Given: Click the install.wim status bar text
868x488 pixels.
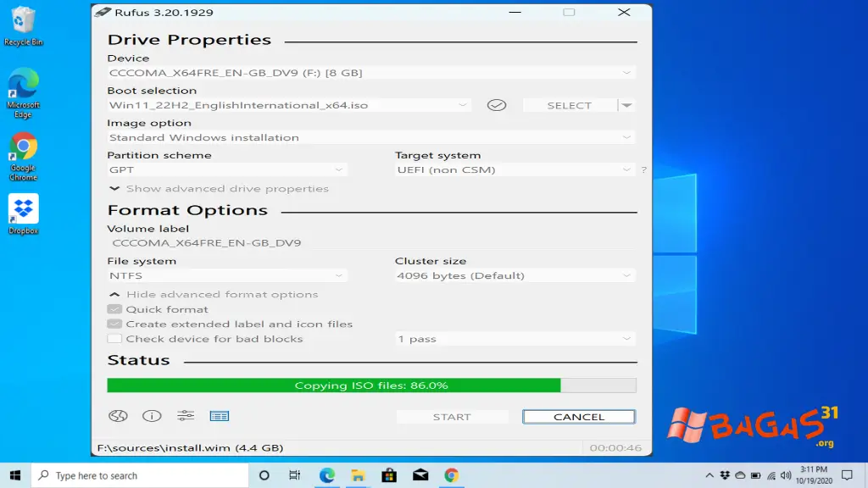Looking at the screenshot, I should pyautogui.click(x=190, y=447).
